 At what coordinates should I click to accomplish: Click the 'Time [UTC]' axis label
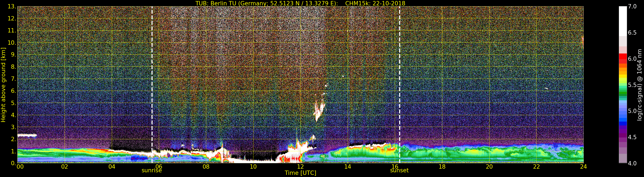coord(300,173)
